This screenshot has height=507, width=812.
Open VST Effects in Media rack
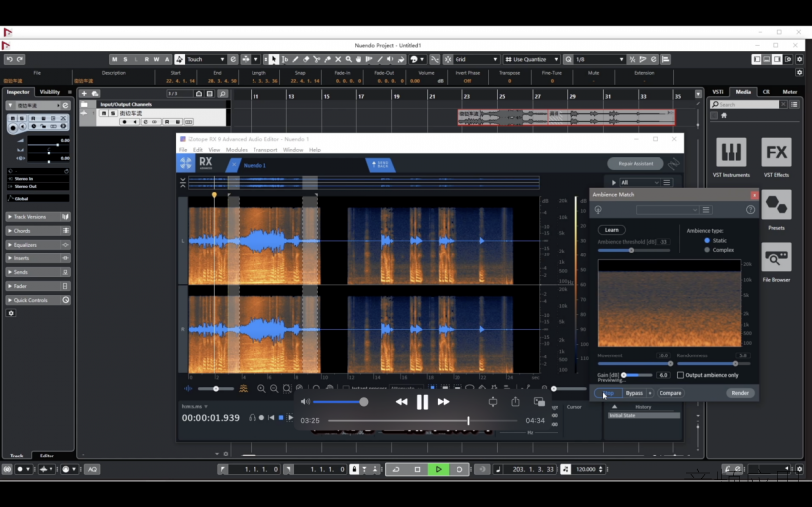click(x=776, y=156)
